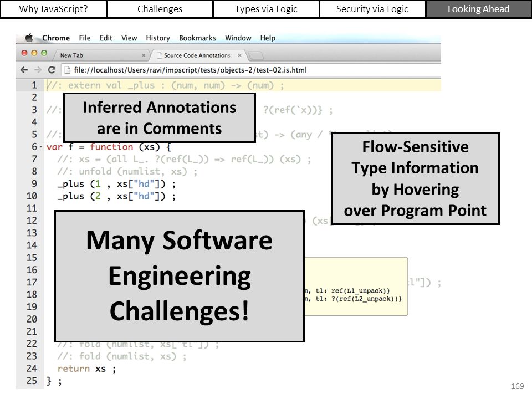
Task: Click the 'return xs ;' line
Action: coord(87,369)
